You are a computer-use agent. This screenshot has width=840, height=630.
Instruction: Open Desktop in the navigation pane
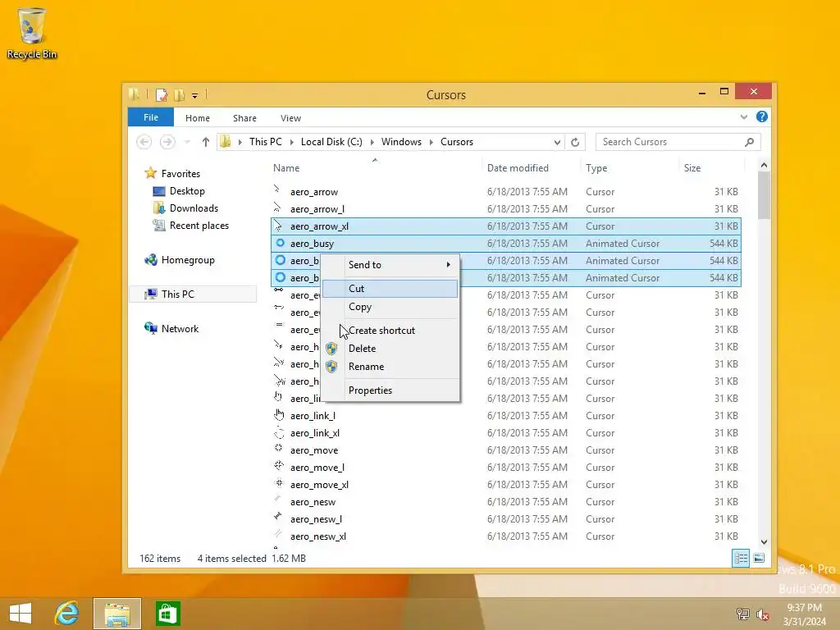coord(187,190)
